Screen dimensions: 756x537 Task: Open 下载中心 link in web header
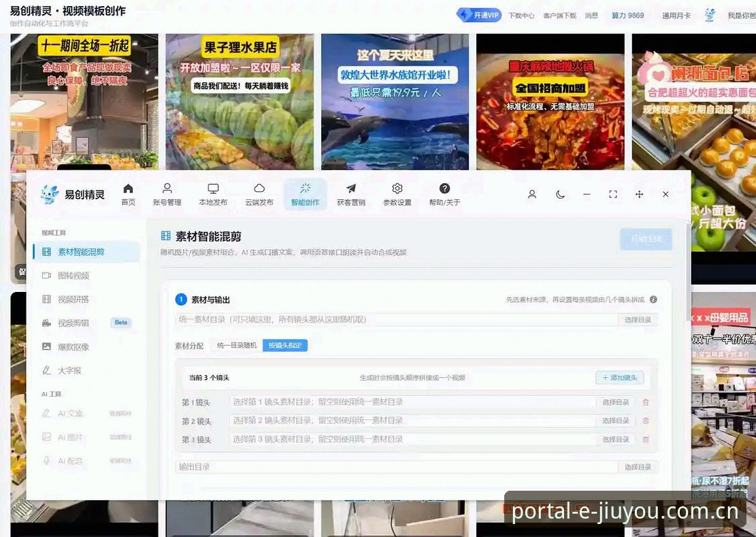click(x=521, y=16)
